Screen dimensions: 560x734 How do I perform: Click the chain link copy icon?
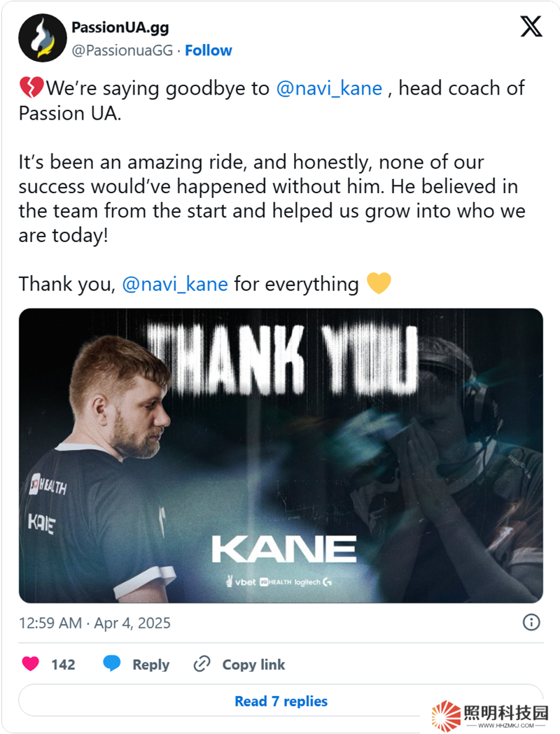pos(202,664)
